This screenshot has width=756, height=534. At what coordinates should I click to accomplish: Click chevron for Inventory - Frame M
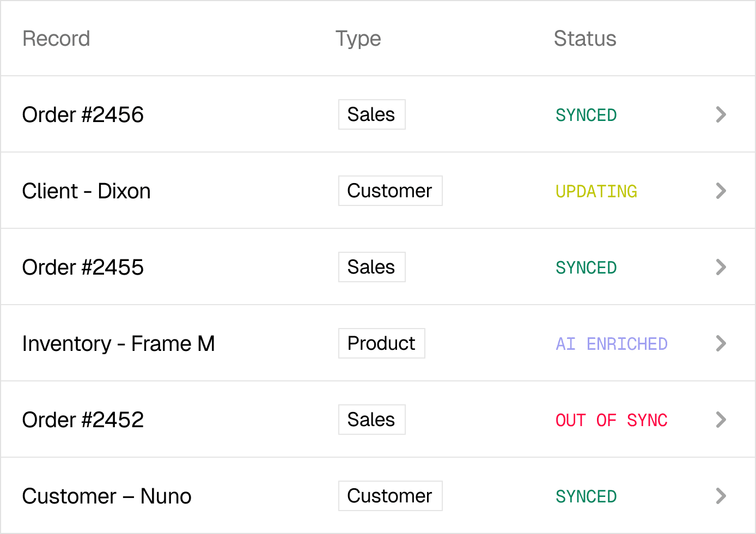click(721, 343)
